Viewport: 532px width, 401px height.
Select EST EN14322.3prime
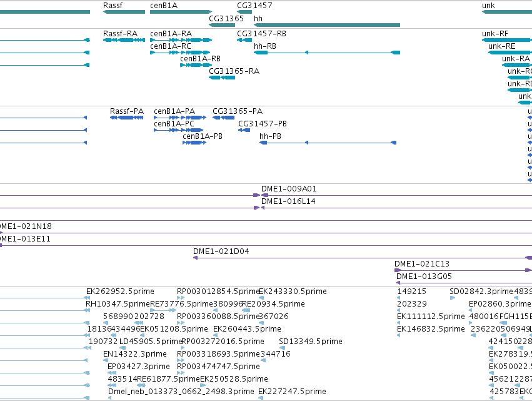click(134, 355)
